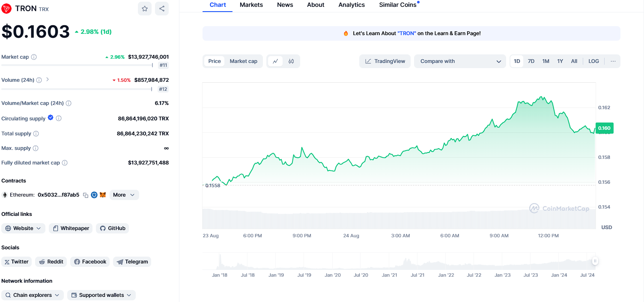The height and width of the screenshot is (302, 644).
Task: Set chart range to 7D
Action: 531,61
